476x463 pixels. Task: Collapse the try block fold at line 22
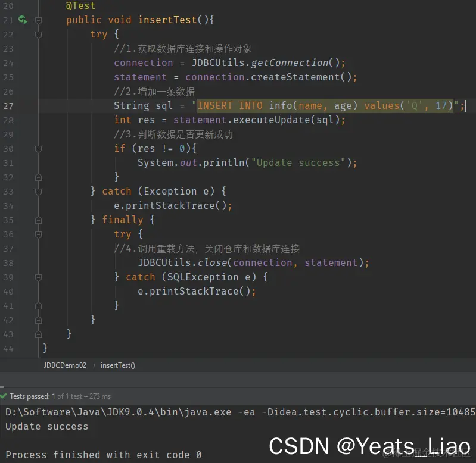(x=38, y=35)
